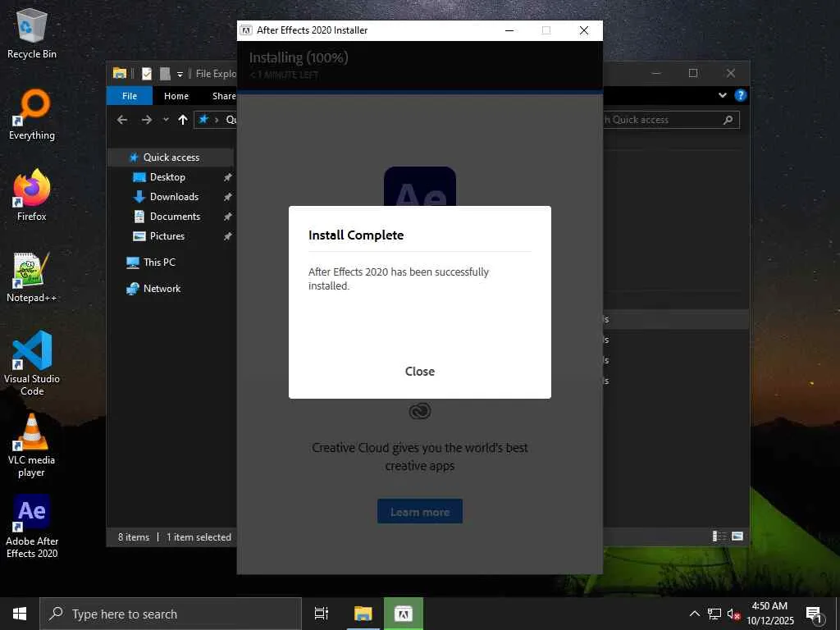Expand the File Explorer ribbon chevron

click(x=722, y=95)
